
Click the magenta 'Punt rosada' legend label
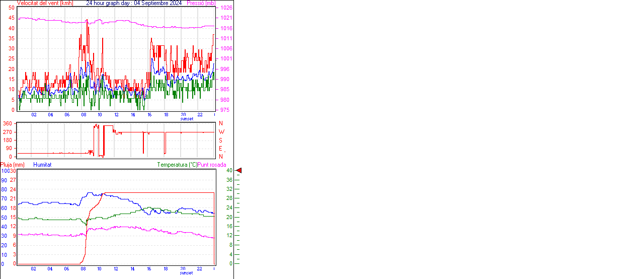(212, 165)
